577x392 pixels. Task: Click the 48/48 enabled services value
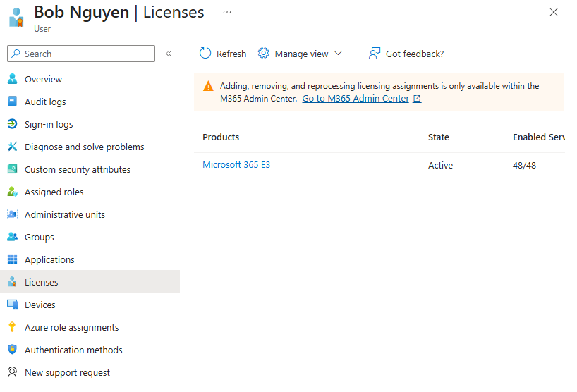pos(524,165)
